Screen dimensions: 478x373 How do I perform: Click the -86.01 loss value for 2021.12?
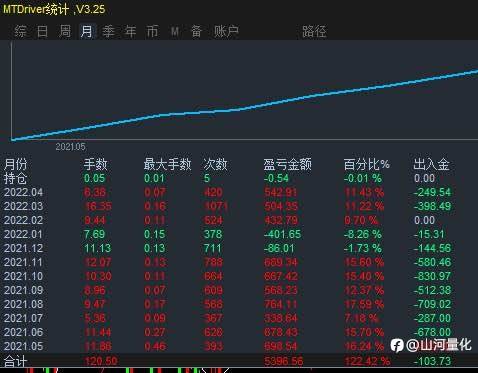click(x=279, y=248)
